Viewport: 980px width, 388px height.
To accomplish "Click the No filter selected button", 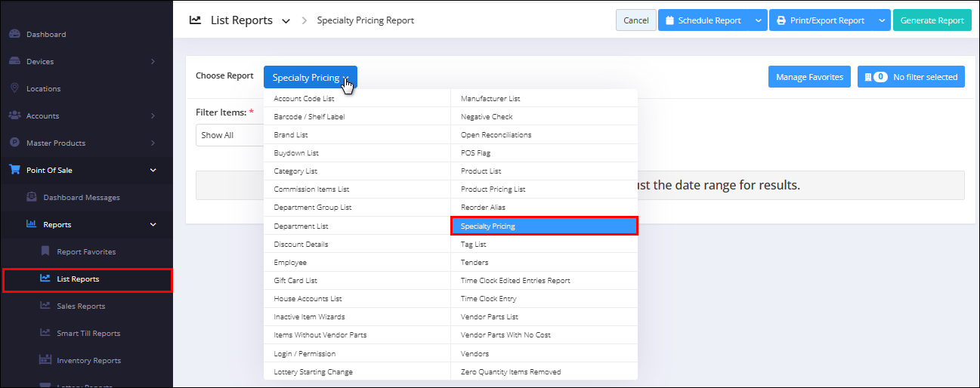I will click(x=911, y=77).
